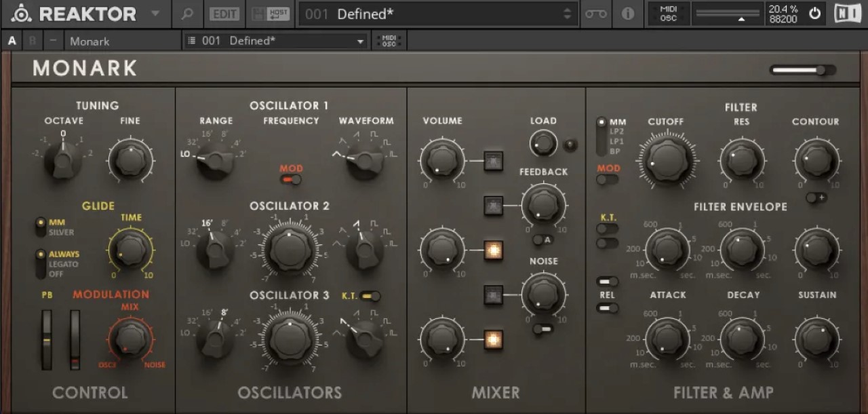
Task: Click the info hints icon
Action: [x=628, y=14]
